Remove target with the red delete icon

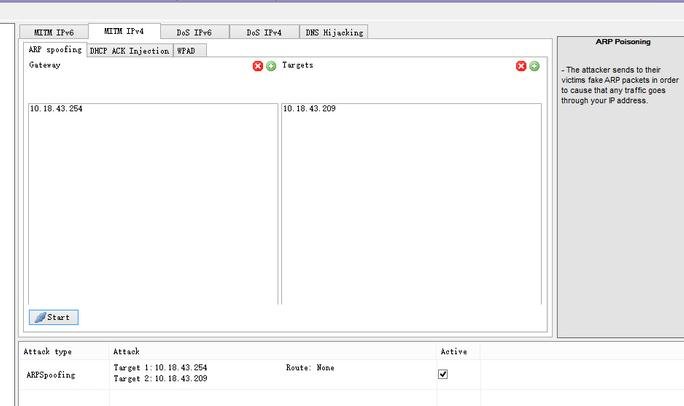521,66
